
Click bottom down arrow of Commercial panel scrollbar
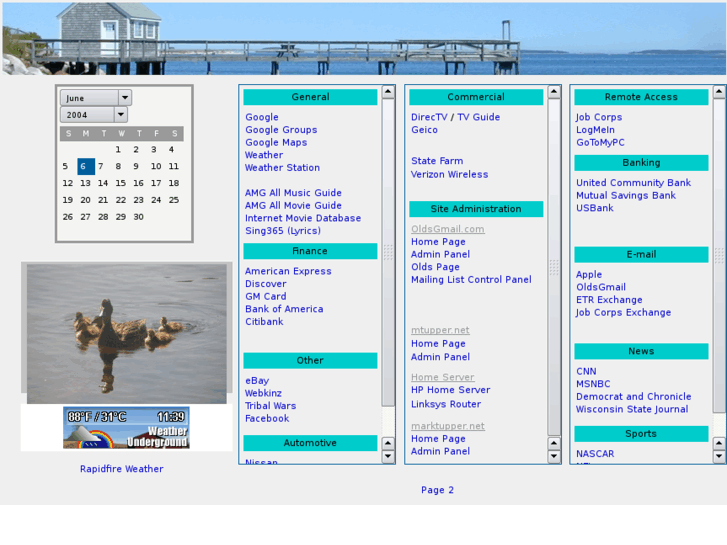click(x=554, y=456)
